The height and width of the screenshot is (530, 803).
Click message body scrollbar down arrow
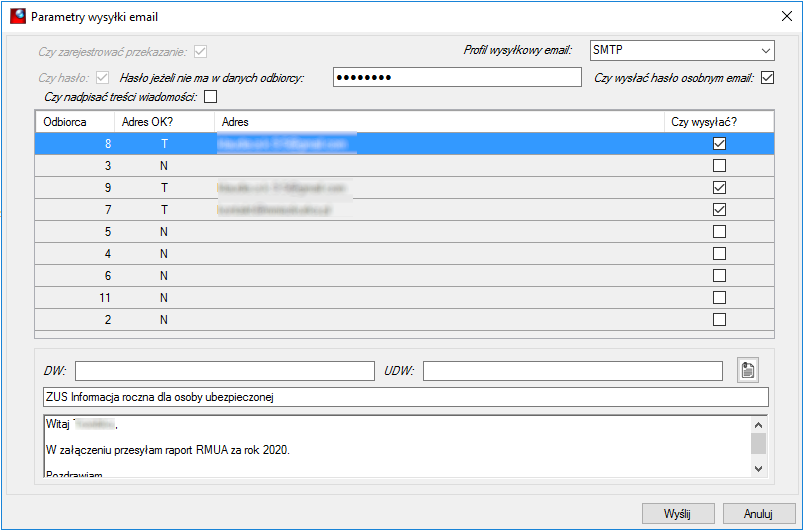click(x=758, y=469)
